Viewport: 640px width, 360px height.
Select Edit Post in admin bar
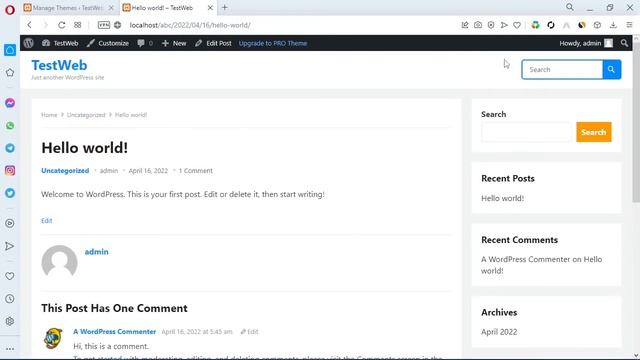[213, 43]
